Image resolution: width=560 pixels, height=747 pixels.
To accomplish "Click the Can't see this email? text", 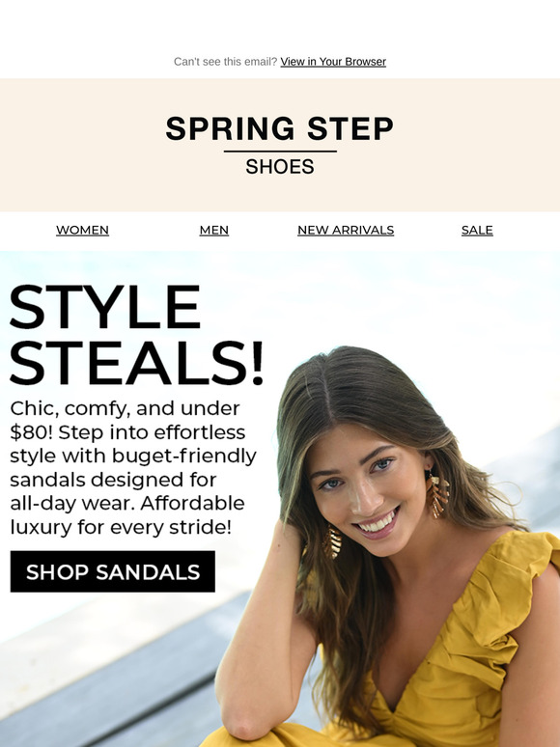I will (225, 62).
